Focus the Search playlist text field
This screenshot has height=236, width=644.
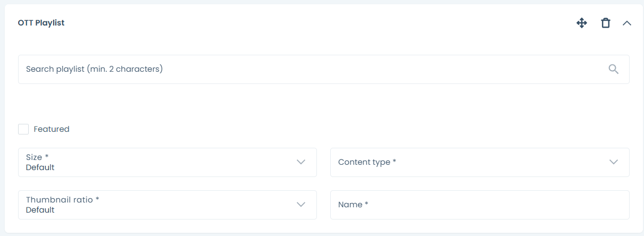(308, 69)
